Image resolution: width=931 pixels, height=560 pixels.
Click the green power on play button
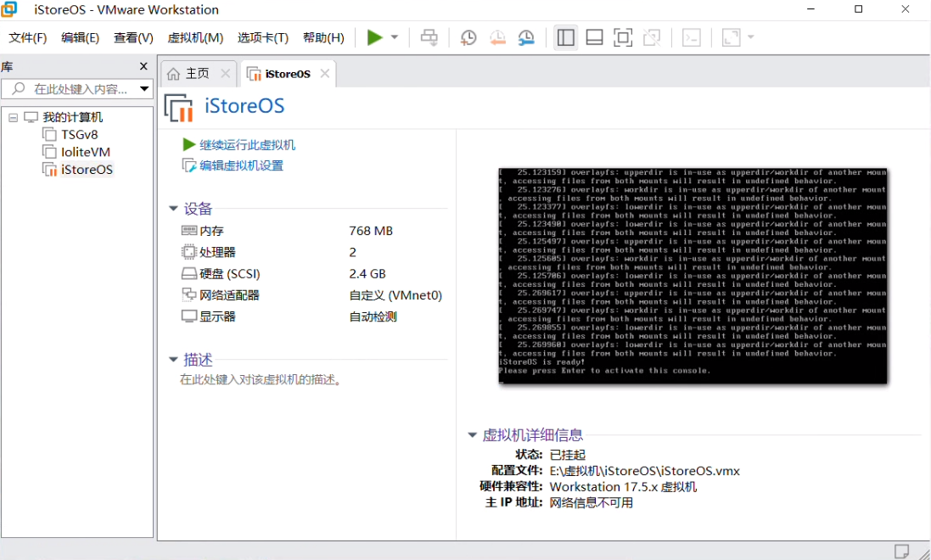374,37
